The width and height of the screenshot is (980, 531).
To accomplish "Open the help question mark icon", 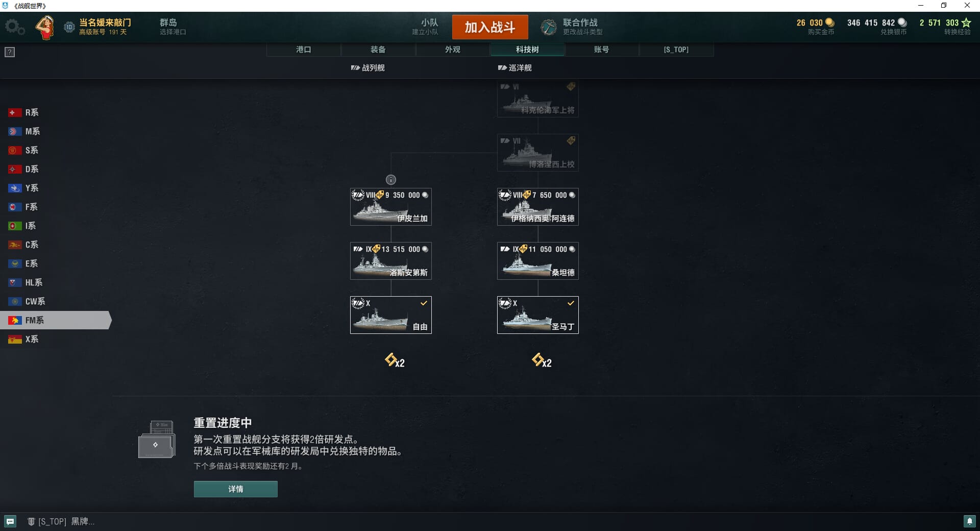I will [10, 52].
